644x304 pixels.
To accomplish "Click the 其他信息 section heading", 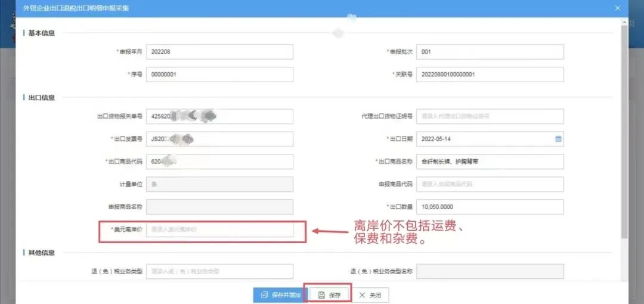I will (x=41, y=253).
